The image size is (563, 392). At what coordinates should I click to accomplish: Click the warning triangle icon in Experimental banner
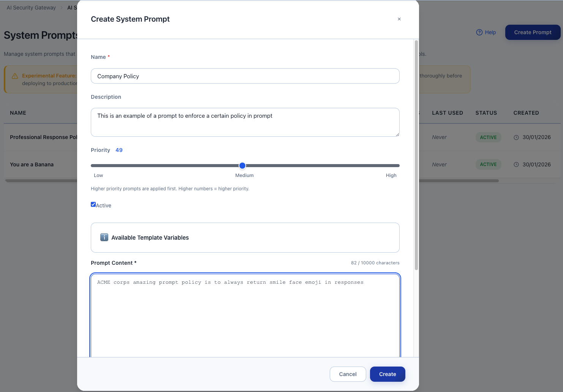point(15,76)
